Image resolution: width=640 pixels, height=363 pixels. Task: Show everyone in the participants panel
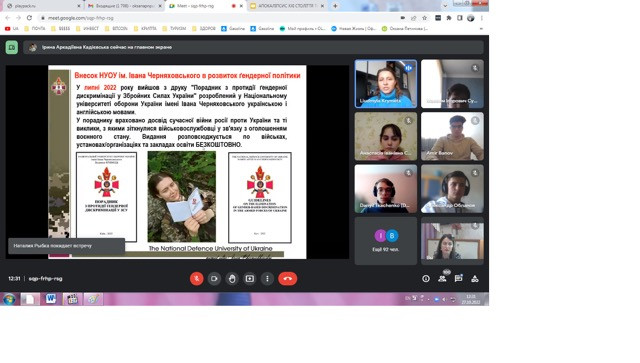pos(442,278)
